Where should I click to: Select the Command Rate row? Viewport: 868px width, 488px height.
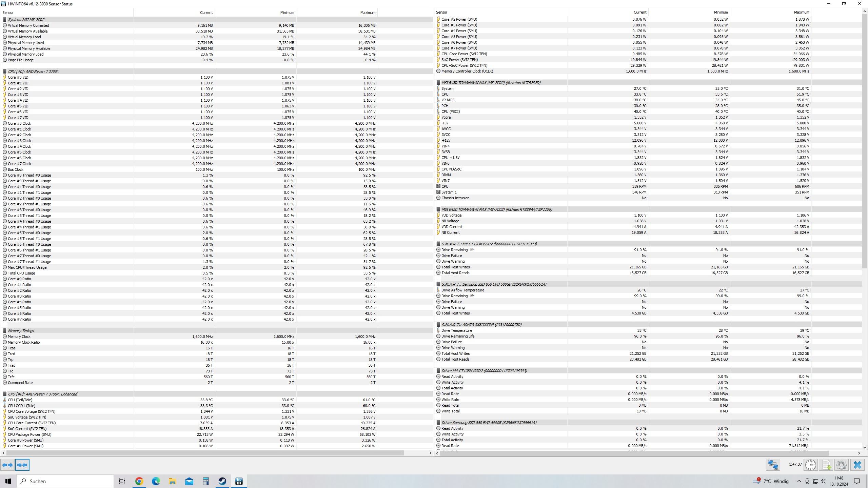(x=217, y=383)
